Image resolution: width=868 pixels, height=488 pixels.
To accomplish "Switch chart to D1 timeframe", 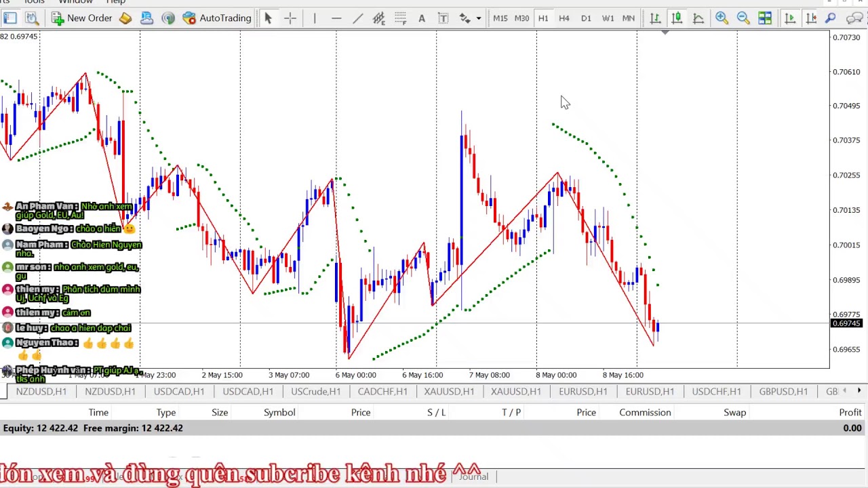I will pyautogui.click(x=586, y=18).
